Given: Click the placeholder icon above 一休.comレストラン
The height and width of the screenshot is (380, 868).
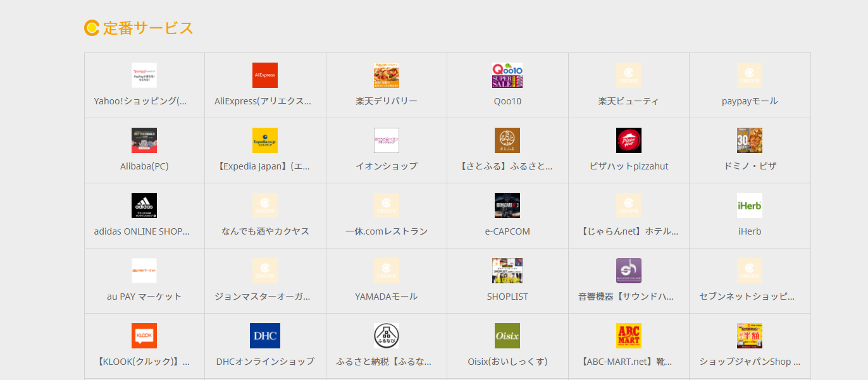Looking at the screenshot, I should point(387,205).
